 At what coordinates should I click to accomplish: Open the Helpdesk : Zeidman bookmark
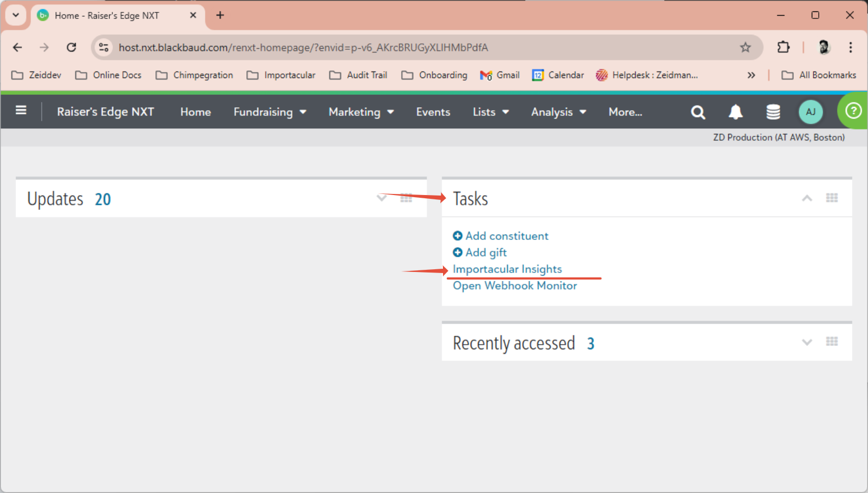[x=647, y=75]
